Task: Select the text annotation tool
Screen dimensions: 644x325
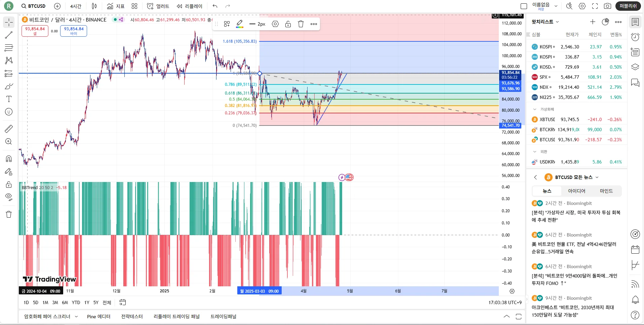Action: point(9,99)
